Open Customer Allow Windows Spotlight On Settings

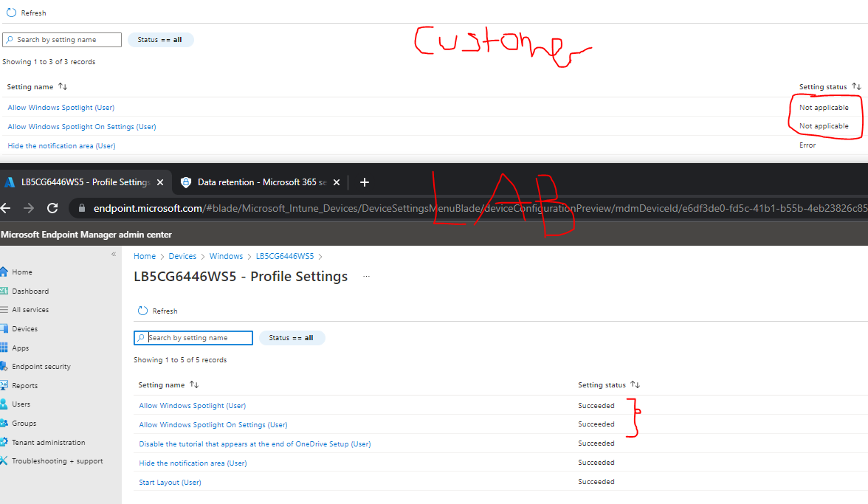point(82,127)
